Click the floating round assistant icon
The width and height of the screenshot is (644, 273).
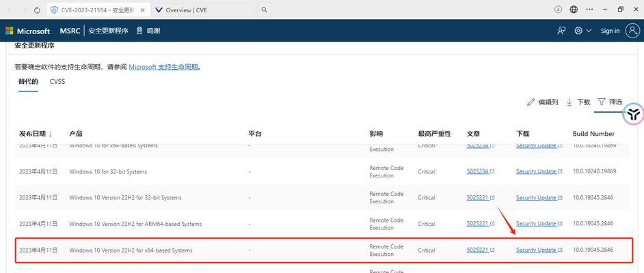[x=633, y=113]
